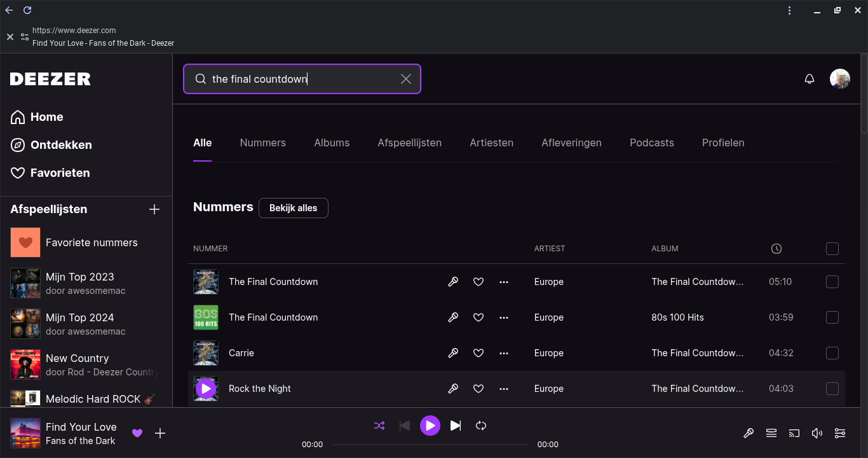The image size is (868, 458).
Task: Open Ontdekken in the sidebar
Action: (x=51, y=145)
